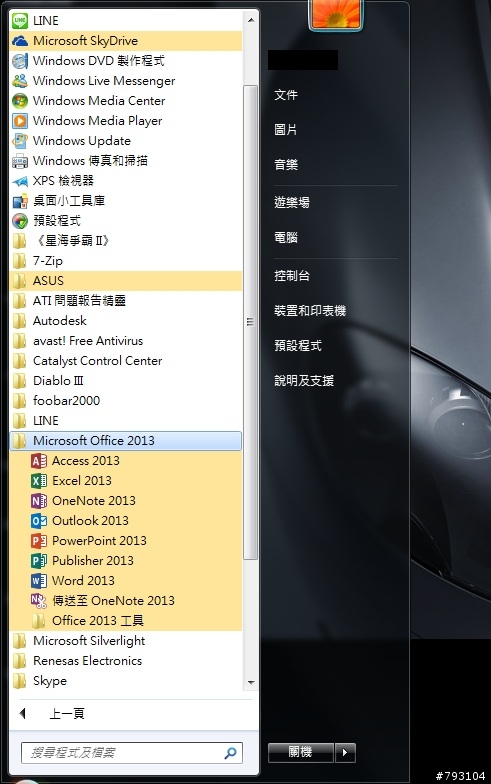
Task: Open 控制台 from right pane
Action: tap(292, 276)
